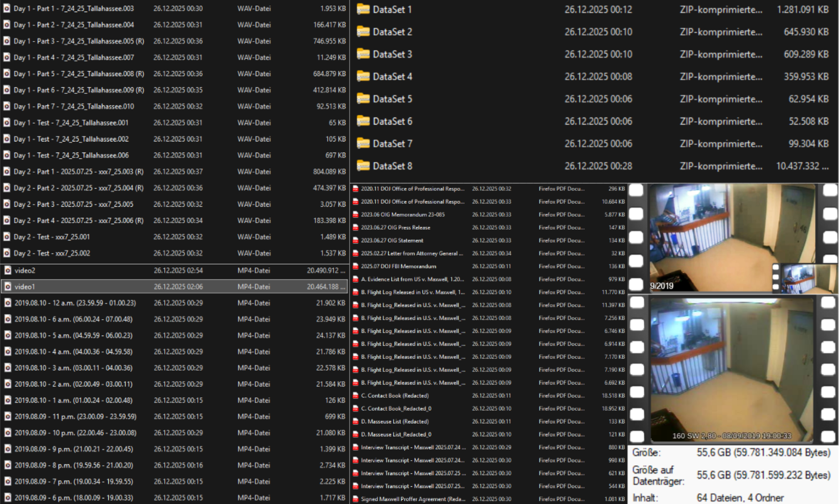The height and width of the screenshot is (504, 839).
Task: Select the 2019.08.09 - 11 p.m. video file
Action: coord(75,416)
